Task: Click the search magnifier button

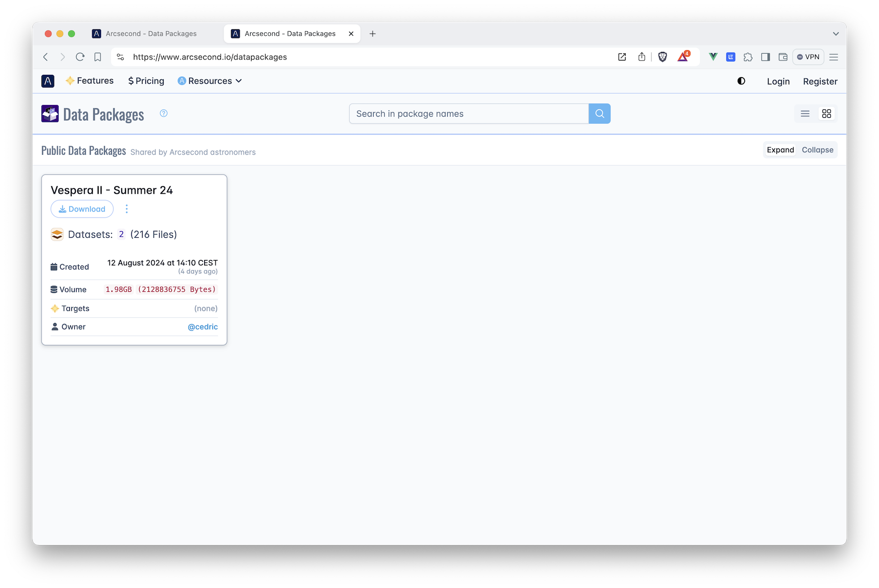Action: tap(600, 113)
